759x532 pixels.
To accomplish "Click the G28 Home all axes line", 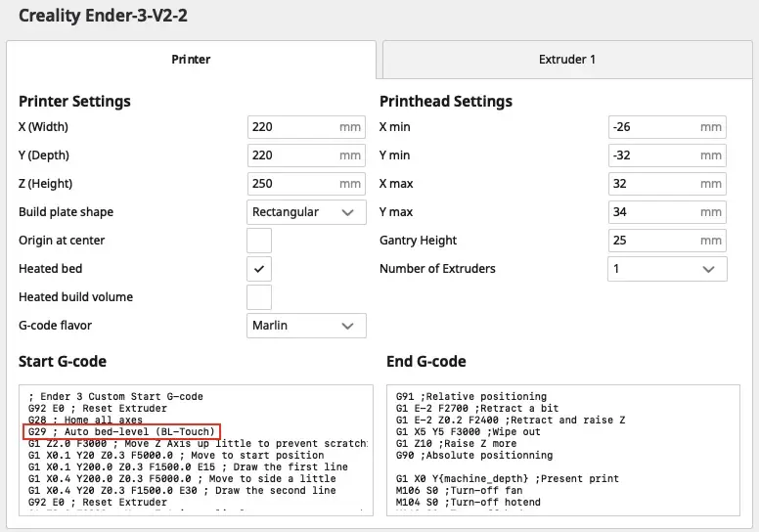I will pos(86,420).
